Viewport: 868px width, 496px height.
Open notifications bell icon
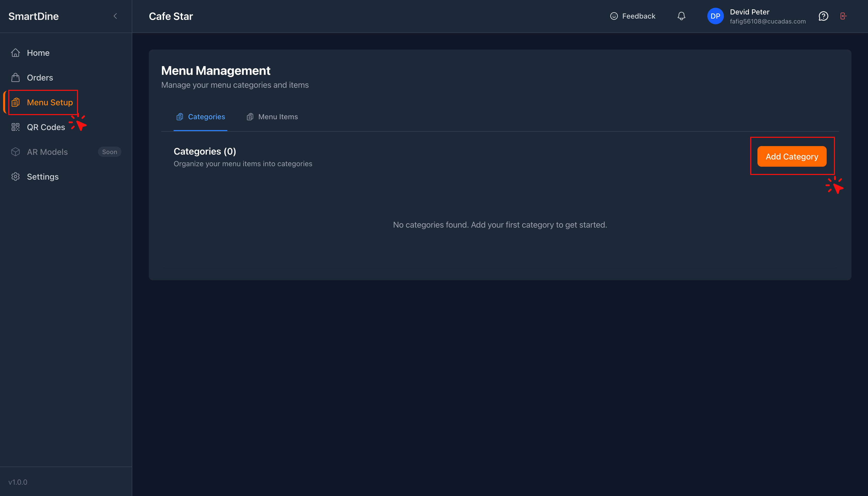tap(681, 16)
